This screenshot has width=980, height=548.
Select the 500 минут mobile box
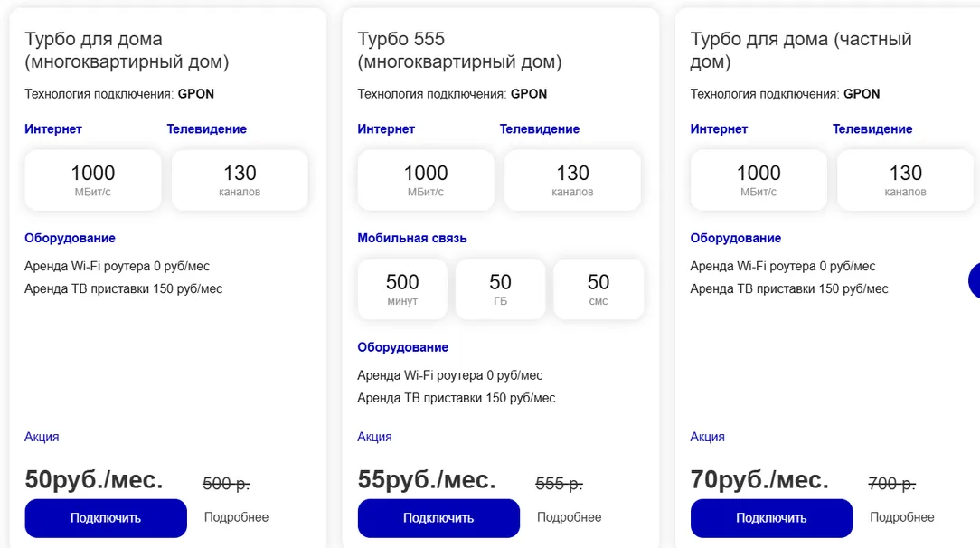pyautogui.click(x=402, y=289)
